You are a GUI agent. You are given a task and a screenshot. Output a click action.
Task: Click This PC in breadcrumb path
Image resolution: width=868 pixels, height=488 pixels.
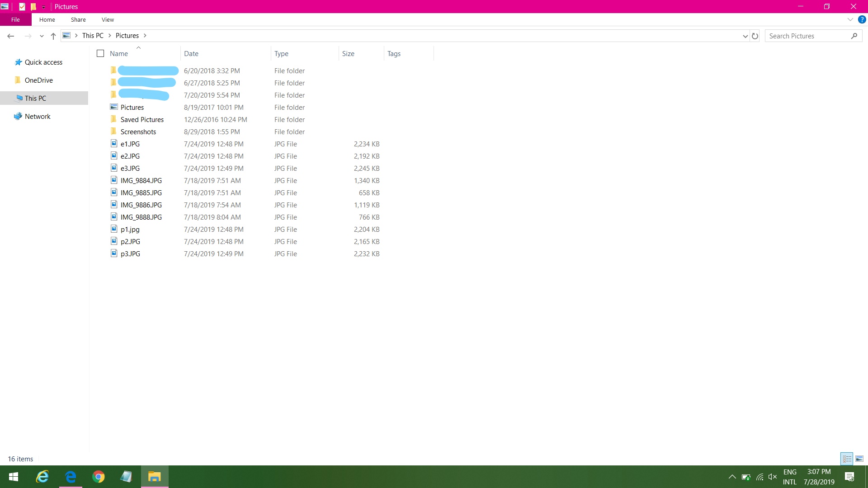click(x=93, y=36)
